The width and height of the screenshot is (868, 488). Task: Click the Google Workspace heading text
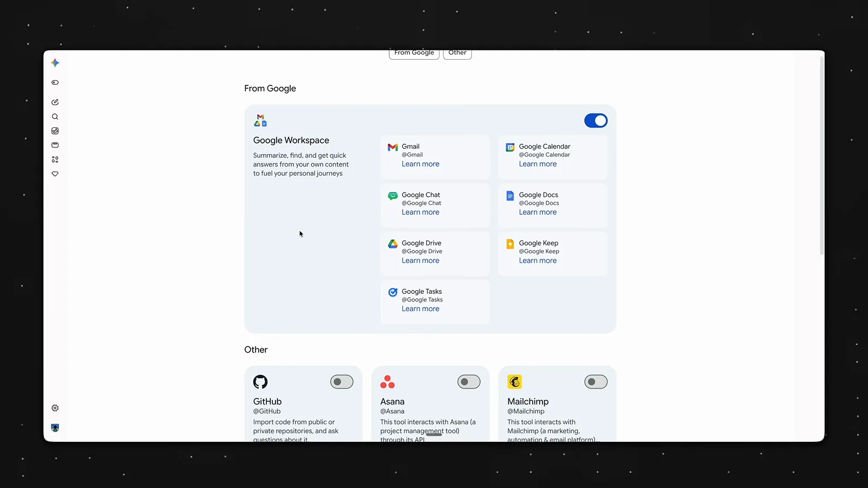291,140
